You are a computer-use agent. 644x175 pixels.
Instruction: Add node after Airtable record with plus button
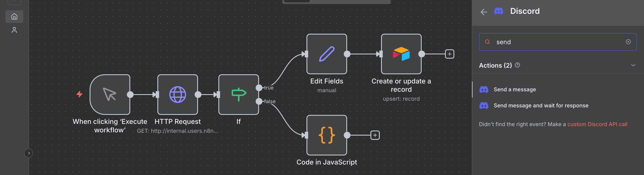point(449,54)
